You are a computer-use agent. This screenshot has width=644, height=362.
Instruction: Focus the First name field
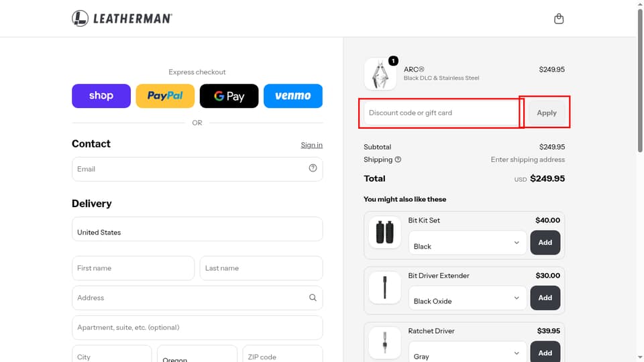point(133,268)
